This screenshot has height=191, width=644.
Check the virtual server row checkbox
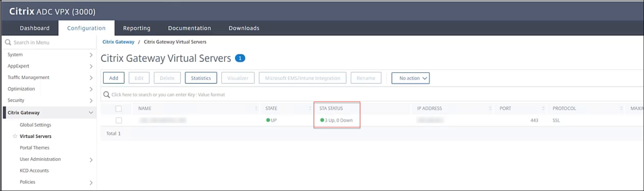pos(119,120)
